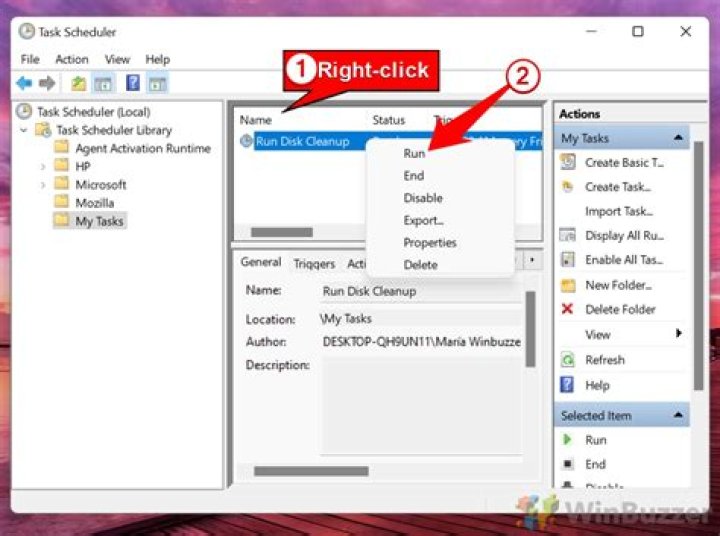This screenshot has height=536, width=720.
Task: Click Actions pane vertical scrollbar thumb
Action: [698, 266]
